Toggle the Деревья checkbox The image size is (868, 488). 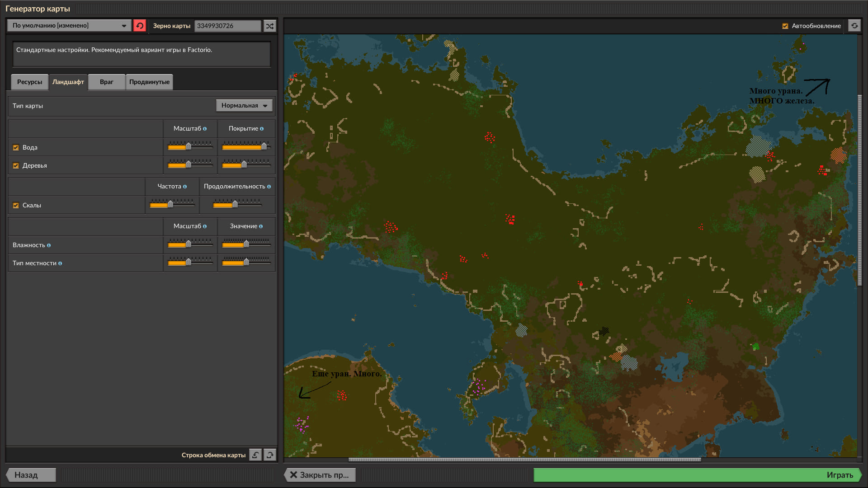pyautogui.click(x=16, y=166)
